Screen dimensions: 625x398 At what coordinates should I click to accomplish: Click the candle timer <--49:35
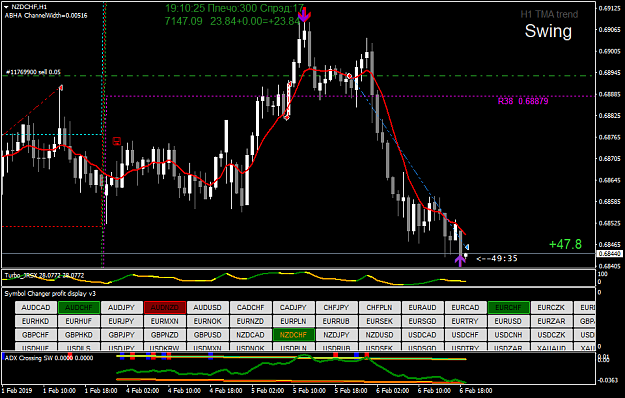497,259
